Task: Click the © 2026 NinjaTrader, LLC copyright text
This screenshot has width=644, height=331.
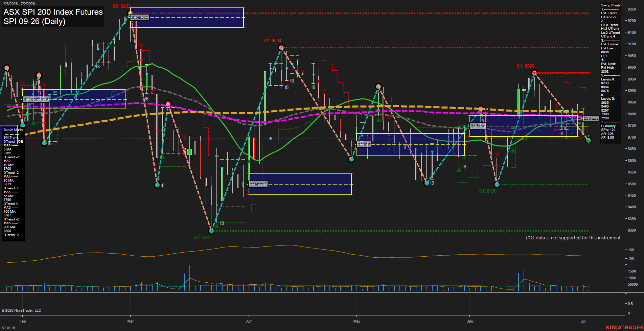Action: click(21, 310)
